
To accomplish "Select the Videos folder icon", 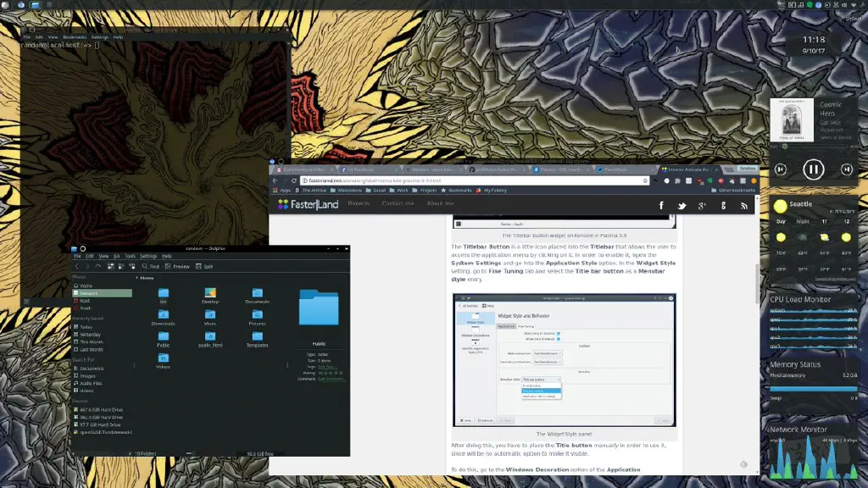I will pyautogui.click(x=163, y=358).
